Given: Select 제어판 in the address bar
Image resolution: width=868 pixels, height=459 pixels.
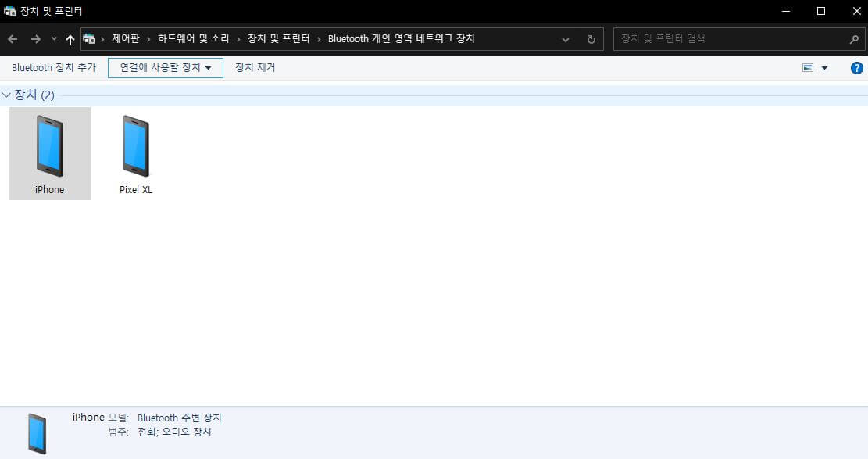Looking at the screenshot, I should tap(126, 38).
